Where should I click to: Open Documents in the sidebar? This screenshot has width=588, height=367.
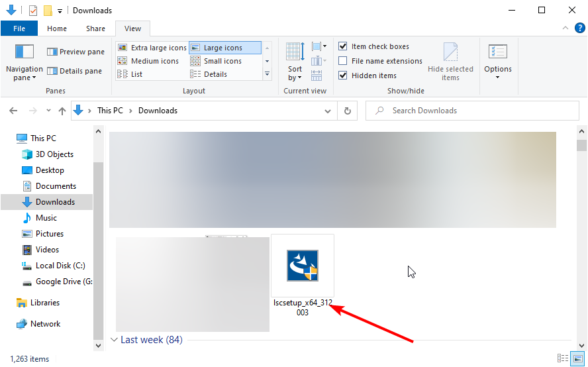click(49, 185)
